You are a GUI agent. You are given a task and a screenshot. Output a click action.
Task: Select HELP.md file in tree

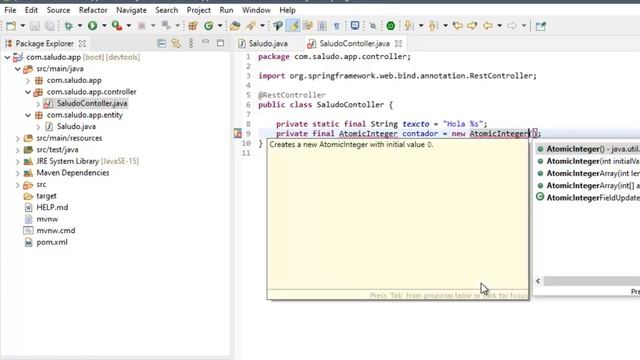point(52,207)
